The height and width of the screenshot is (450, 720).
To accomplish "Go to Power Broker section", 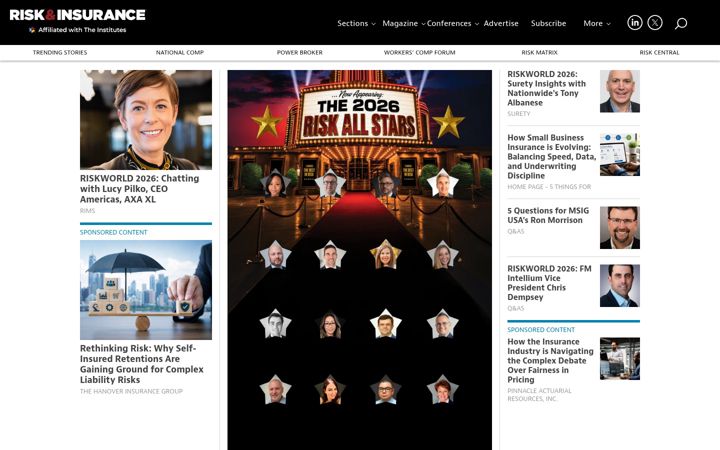I will (299, 52).
